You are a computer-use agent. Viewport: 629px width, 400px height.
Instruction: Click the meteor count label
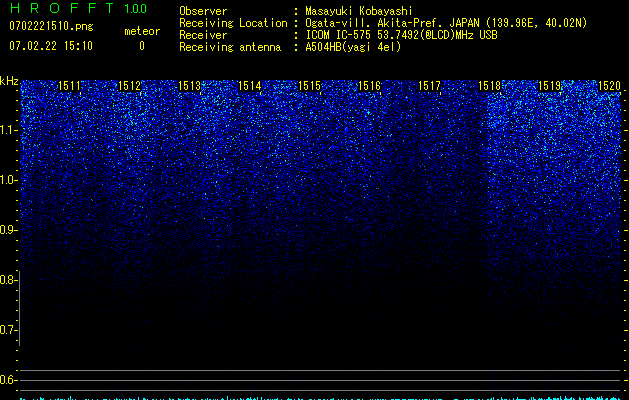click(x=142, y=31)
